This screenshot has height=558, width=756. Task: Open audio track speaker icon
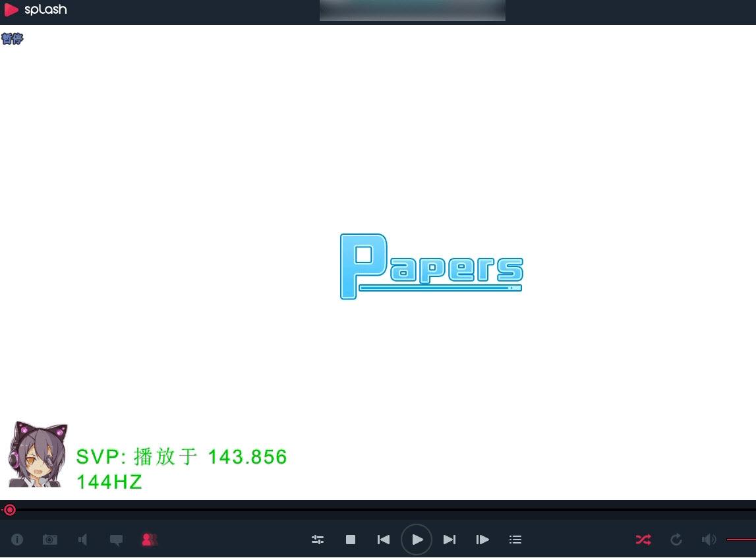[82, 539]
